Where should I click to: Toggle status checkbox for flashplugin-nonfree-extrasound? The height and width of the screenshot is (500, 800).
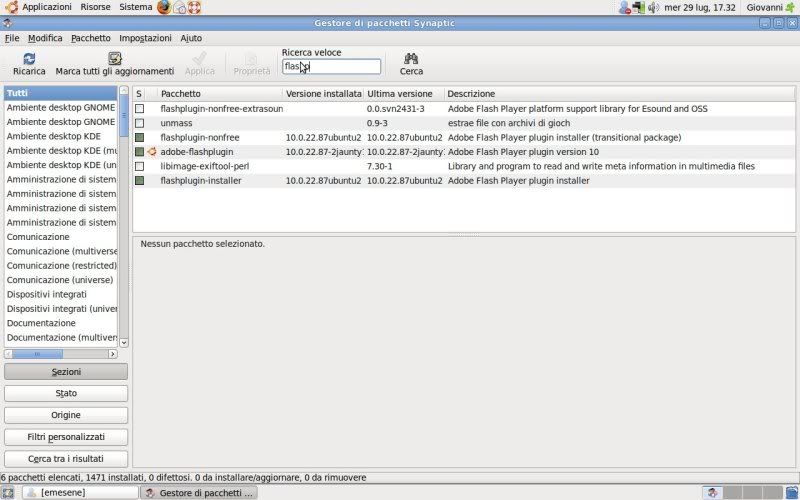[x=140, y=108]
